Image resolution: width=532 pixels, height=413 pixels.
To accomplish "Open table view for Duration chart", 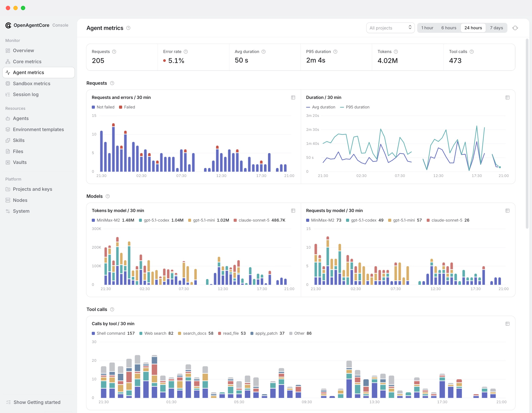I will (507, 98).
